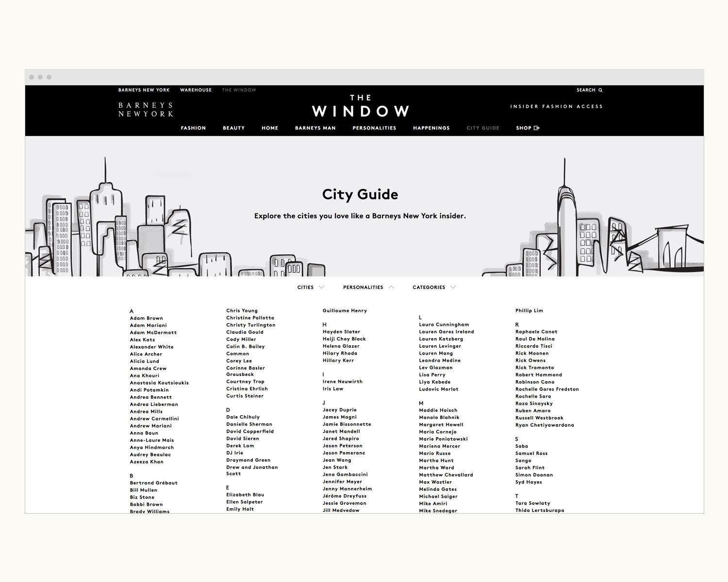Image resolution: width=728 pixels, height=582 pixels.
Task: Select the CITY GUIDE nav item
Action: pos(483,128)
